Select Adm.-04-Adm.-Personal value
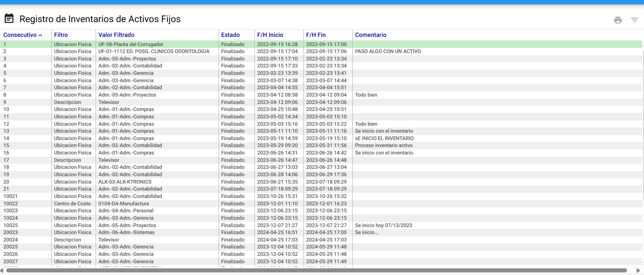644x275 pixels. pos(126,211)
